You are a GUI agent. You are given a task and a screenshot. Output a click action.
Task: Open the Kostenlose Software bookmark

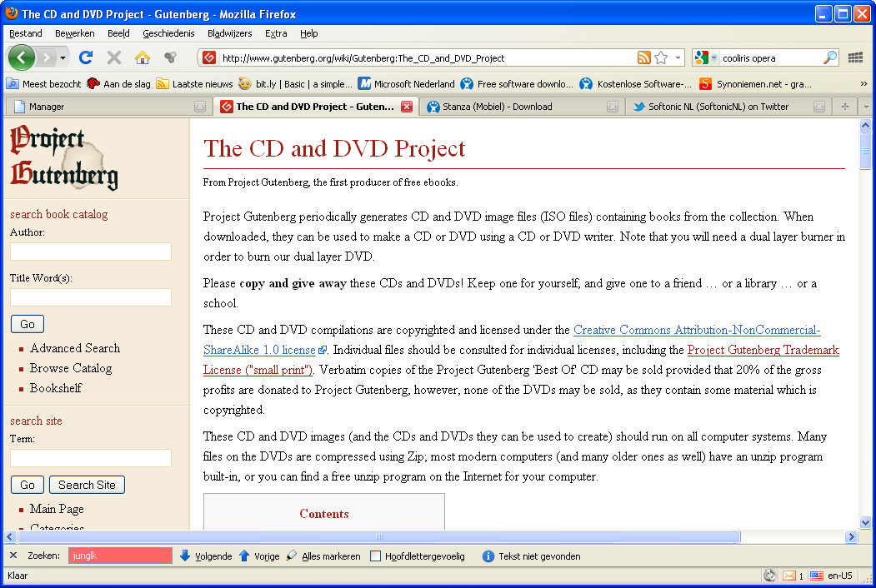tap(635, 84)
